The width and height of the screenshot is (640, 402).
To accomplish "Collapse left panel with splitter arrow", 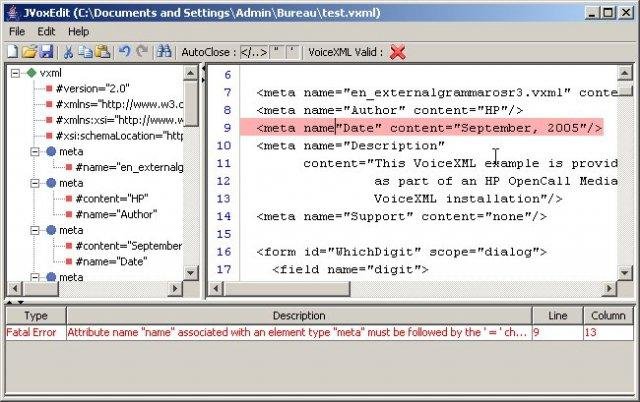I will tap(203, 69).
